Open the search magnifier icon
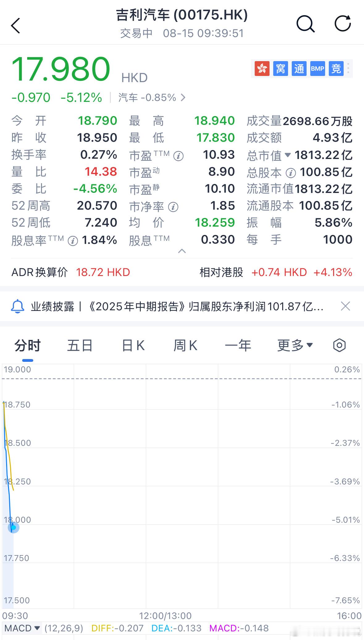 coord(305,24)
